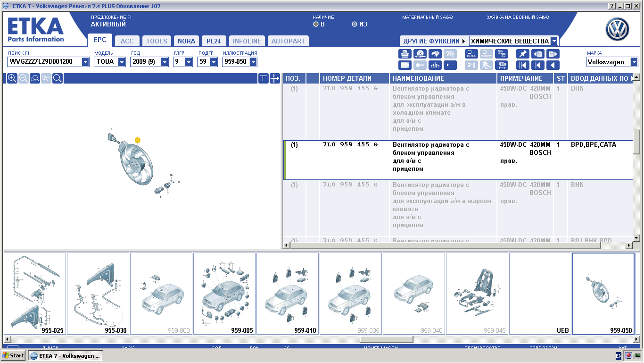Open illustration thumbnail 959-005
The image size is (644, 363).
click(x=224, y=294)
